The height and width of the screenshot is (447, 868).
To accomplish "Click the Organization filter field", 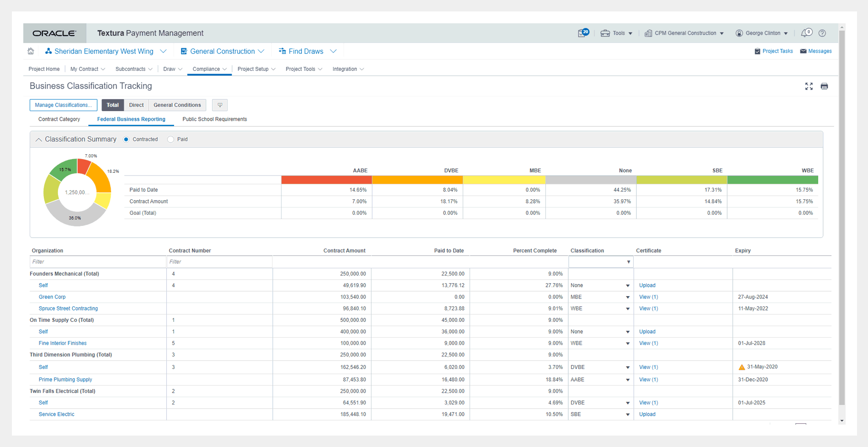I will pos(97,262).
